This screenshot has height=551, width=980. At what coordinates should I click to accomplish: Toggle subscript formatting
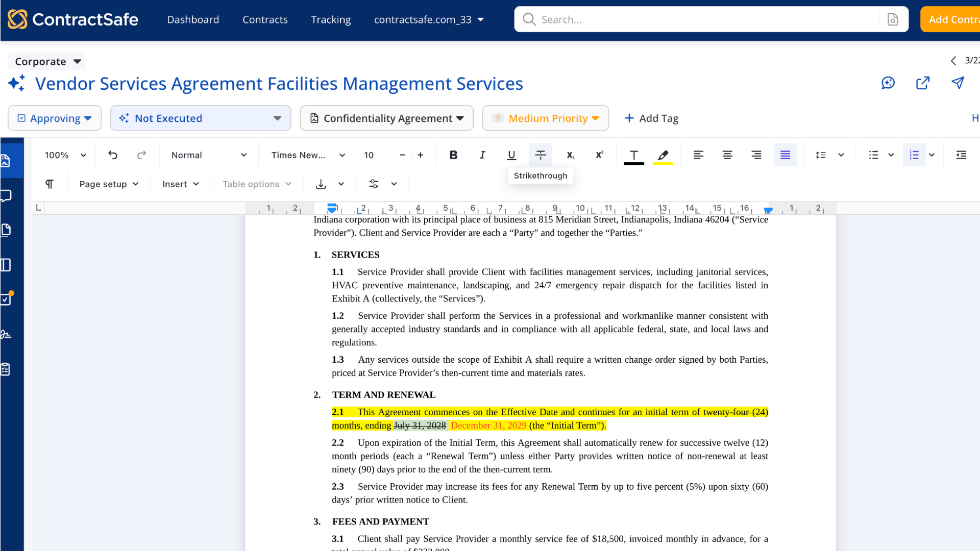pyautogui.click(x=571, y=155)
